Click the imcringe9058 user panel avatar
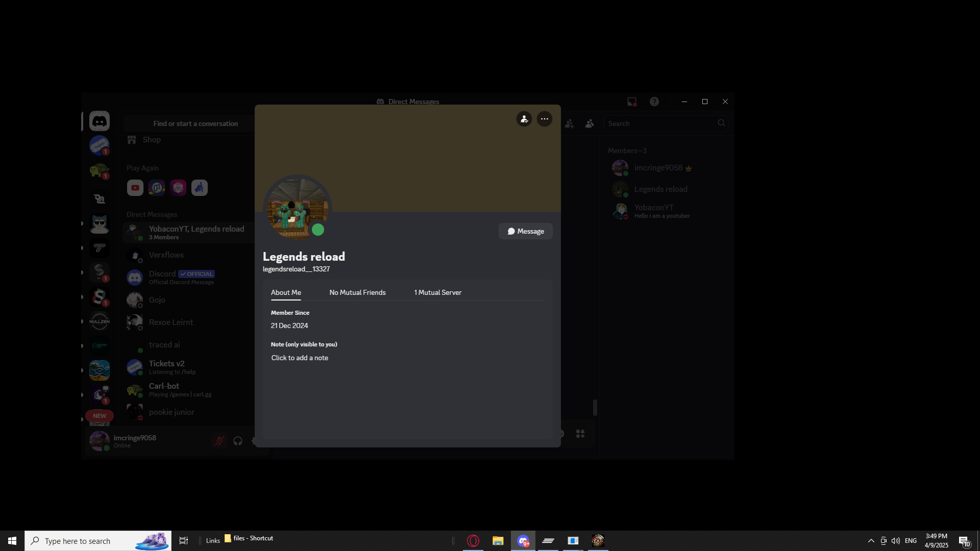The height and width of the screenshot is (551, 980). 100,441
